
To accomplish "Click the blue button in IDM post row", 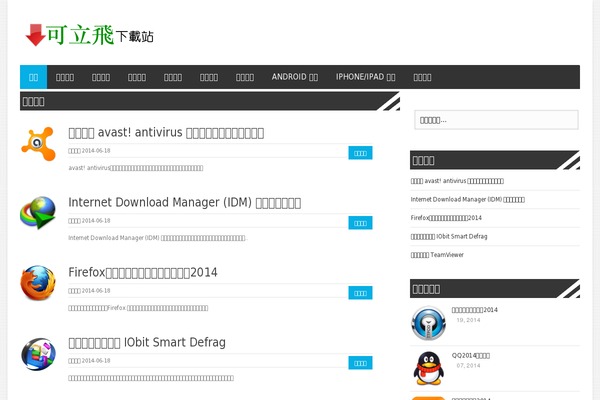I will [360, 223].
